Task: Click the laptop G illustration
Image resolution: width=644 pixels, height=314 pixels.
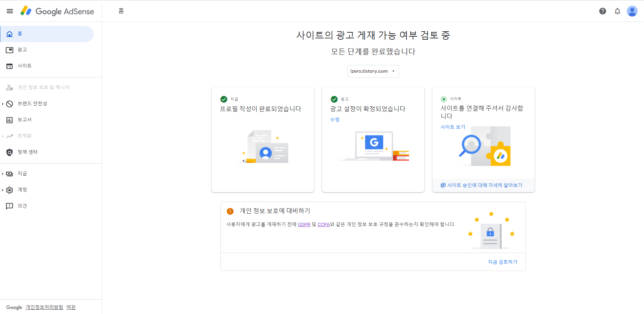Action: tap(374, 146)
